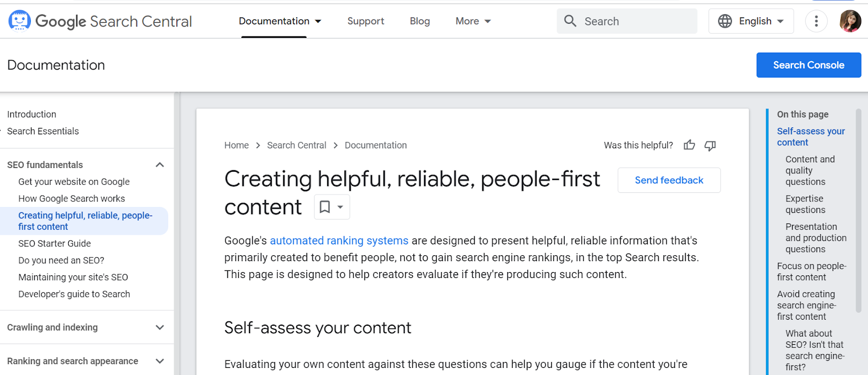Collapse the SEO fundamentals section

pos(159,165)
